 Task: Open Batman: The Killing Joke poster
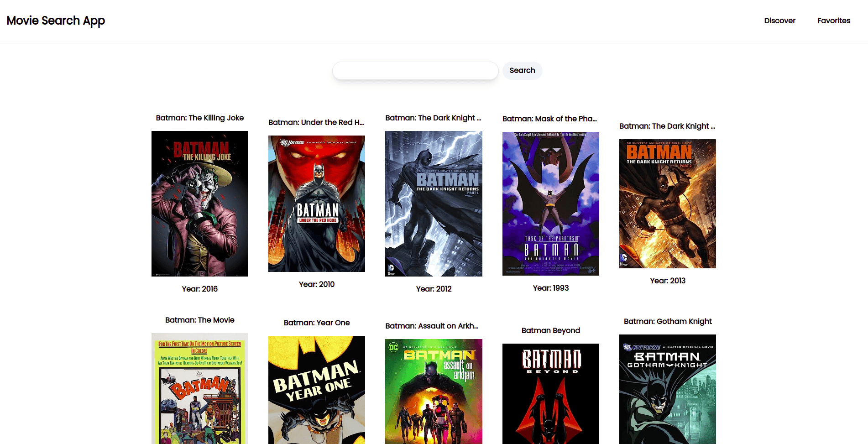point(200,204)
